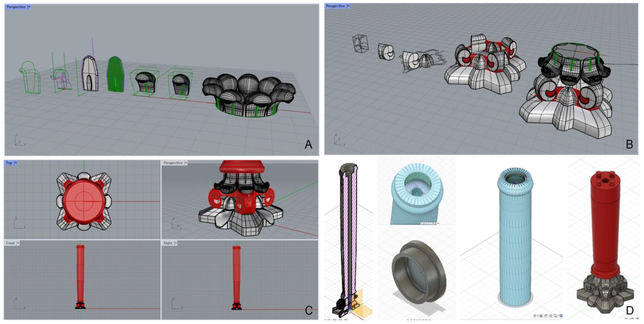Open dropdown arrow beside panel A Perspective label
The height and width of the screenshot is (324, 644).
point(29,7)
